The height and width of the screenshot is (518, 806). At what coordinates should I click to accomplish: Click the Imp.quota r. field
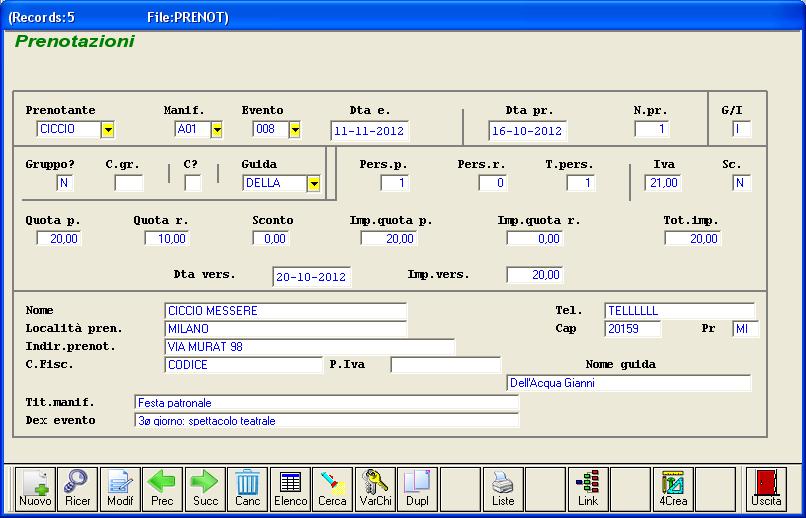point(535,238)
